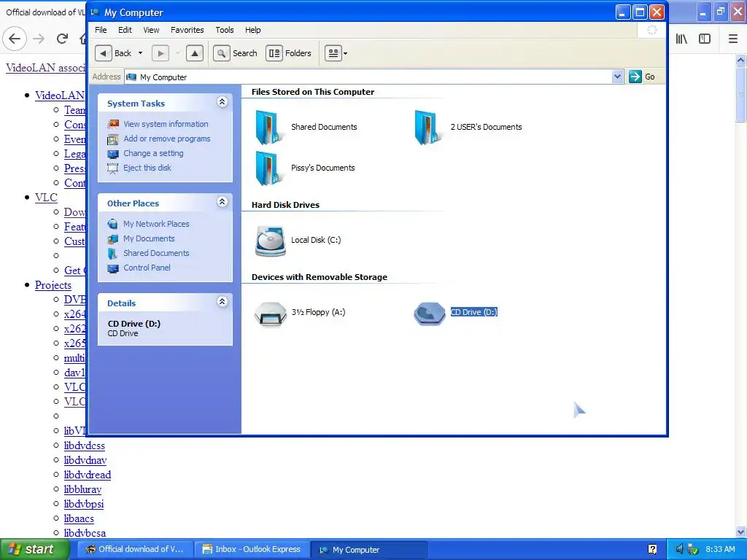The image size is (747, 560).
Task: Click the browser scrollbar down arrow
Action: [x=741, y=532]
